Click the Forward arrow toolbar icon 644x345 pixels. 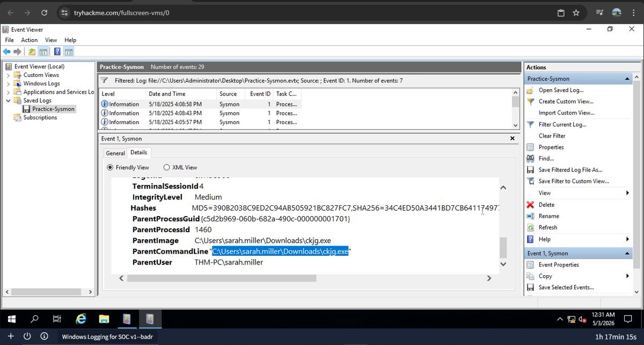(x=17, y=52)
